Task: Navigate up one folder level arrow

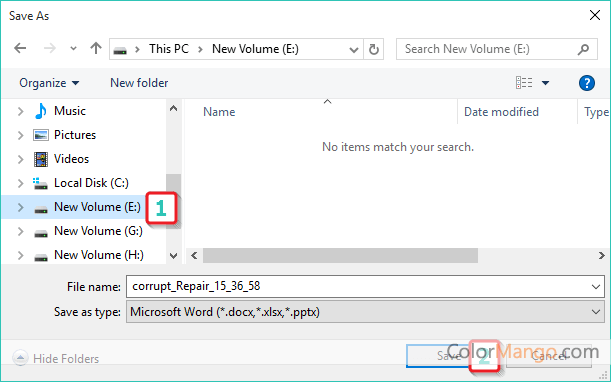Action: tap(96, 48)
